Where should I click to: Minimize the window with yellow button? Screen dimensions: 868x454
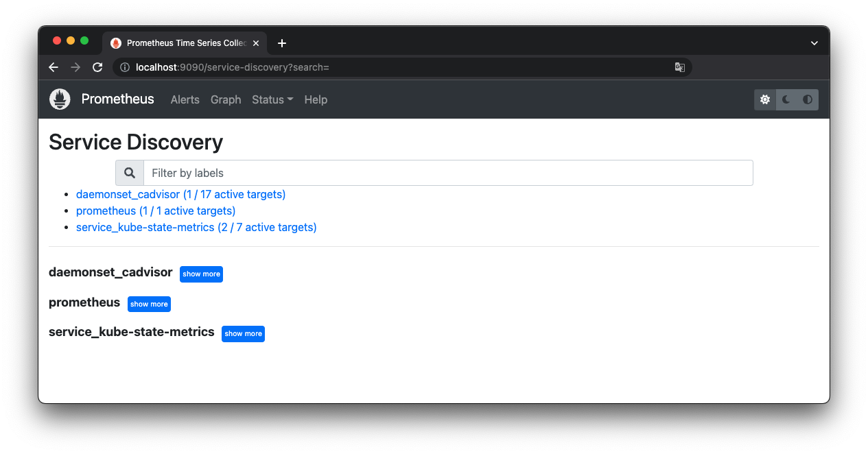[71, 41]
